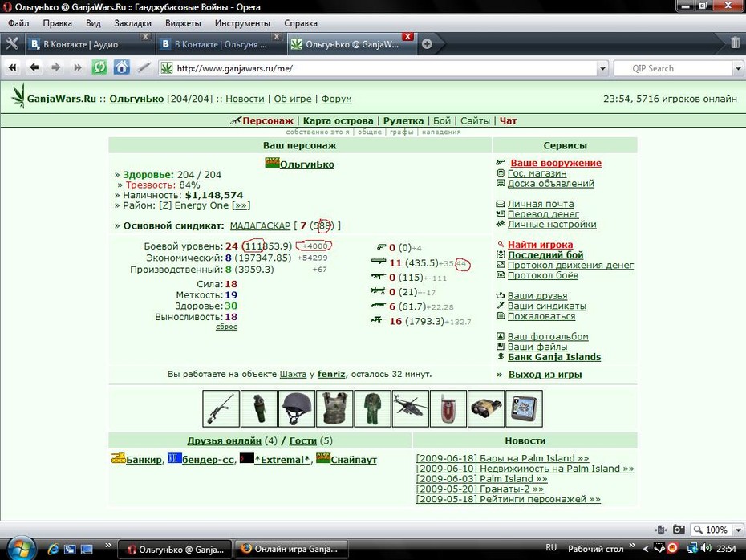Click the camera icon in Opera status bar

pyautogui.click(x=679, y=529)
